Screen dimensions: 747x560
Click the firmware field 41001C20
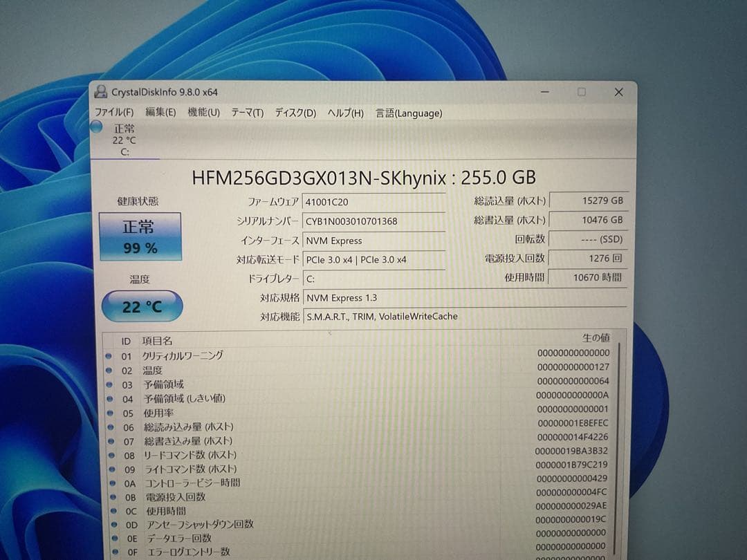pyautogui.click(x=373, y=202)
